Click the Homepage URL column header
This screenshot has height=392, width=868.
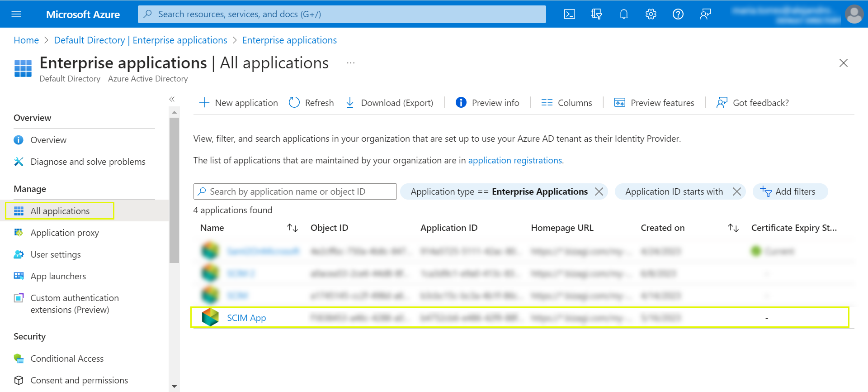pos(562,228)
